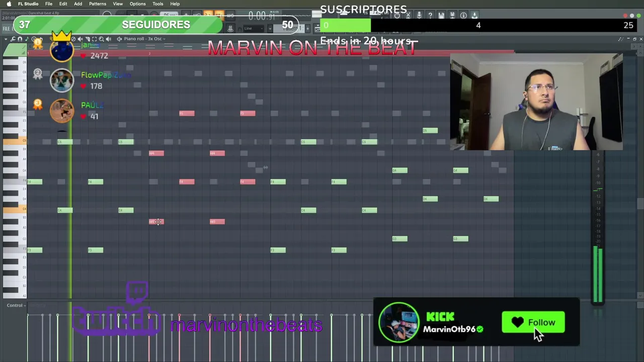Open the Help menu
The height and width of the screenshot is (362, 644).
175,4
